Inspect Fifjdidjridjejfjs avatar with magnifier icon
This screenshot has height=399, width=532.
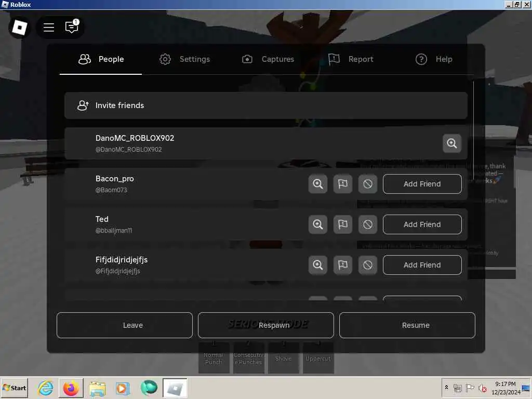317,265
